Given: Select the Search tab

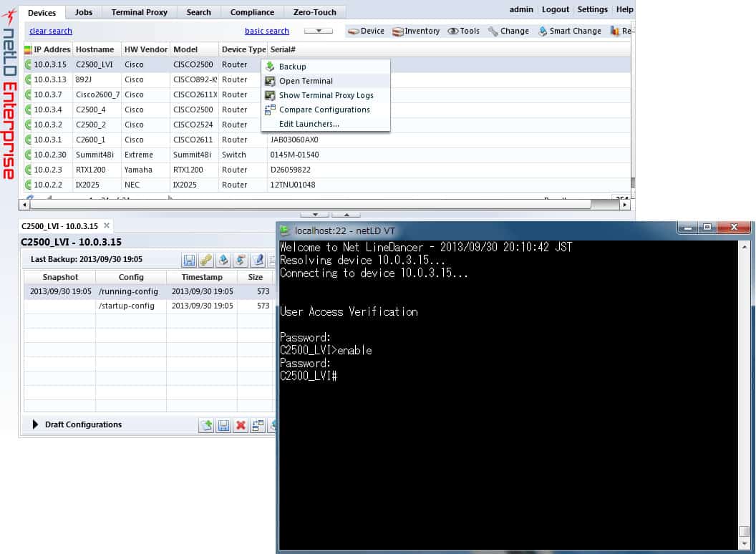Looking at the screenshot, I should click(198, 12).
